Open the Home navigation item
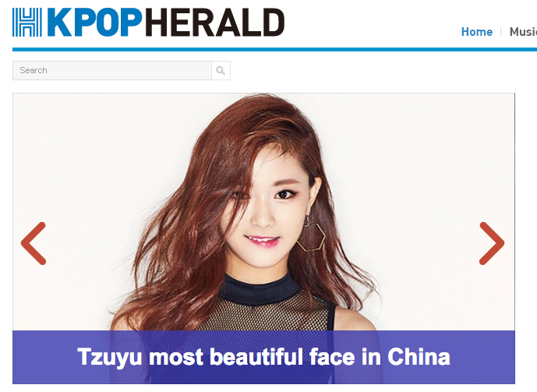537x392 pixels. (x=477, y=32)
